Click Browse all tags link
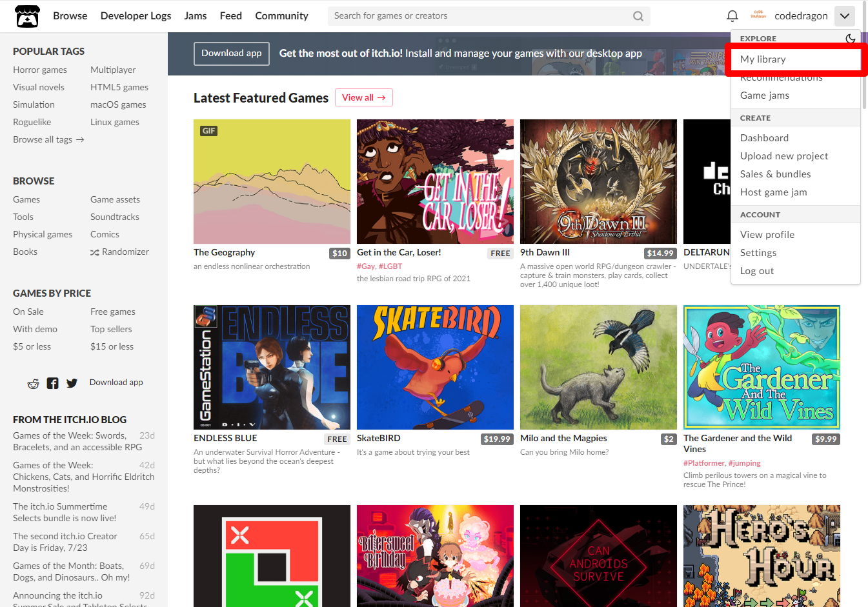The height and width of the screenshot is (607, 868). [48, 139]
